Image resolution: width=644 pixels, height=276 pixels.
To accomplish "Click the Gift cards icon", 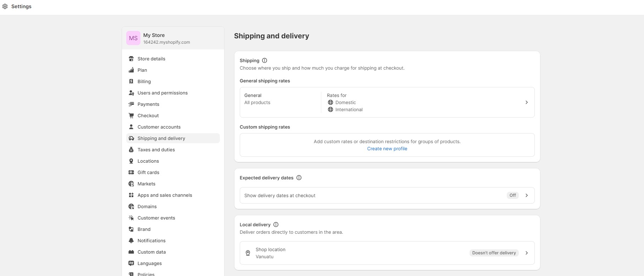I will click(x=131, y=172).
